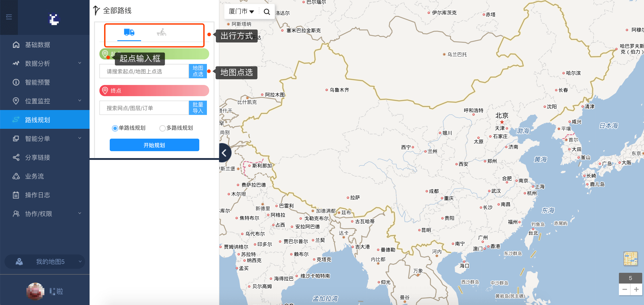
Task: Open the 厦门市 city dropdown
Action: pos(241,11)
